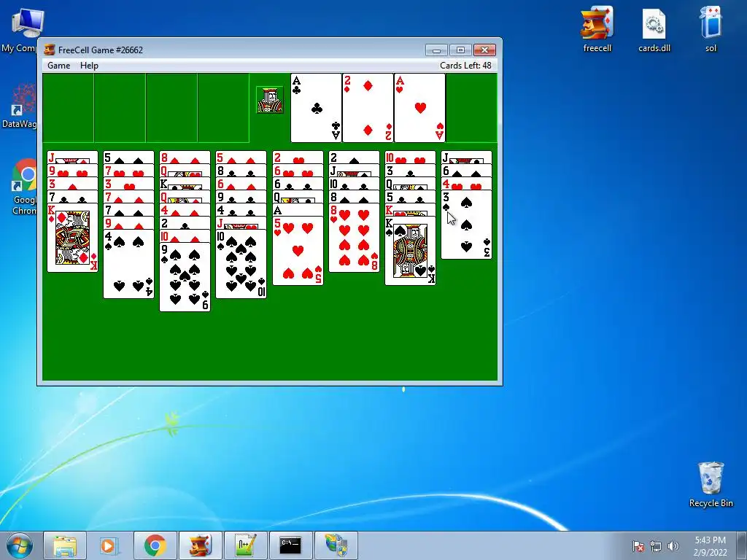Viewport: 747px width, 560px height.
Task: Click the eight of spades card
Action: tap(354, 197)
